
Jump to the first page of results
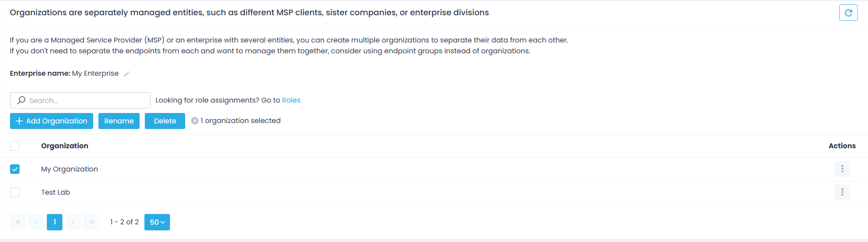[18, 222]
